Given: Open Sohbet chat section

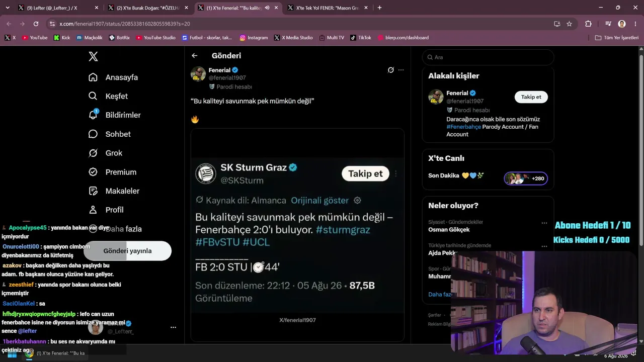Looking at the screenshot, I should click(110, 134).
